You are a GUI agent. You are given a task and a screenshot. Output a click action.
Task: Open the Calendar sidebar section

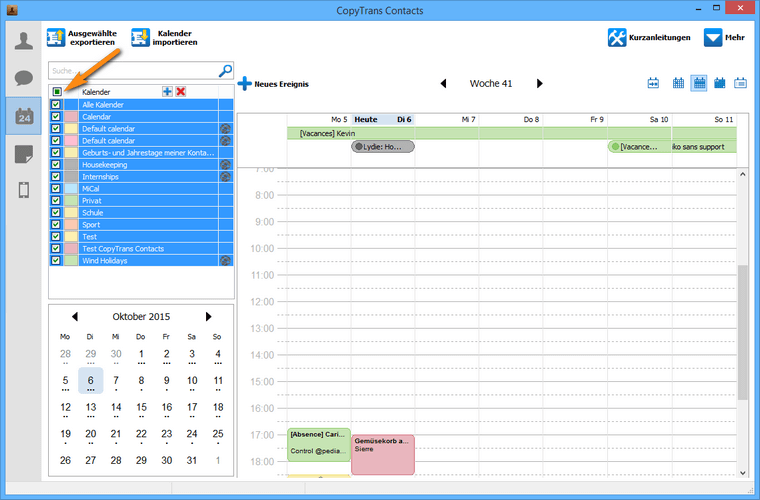(23, 116)
